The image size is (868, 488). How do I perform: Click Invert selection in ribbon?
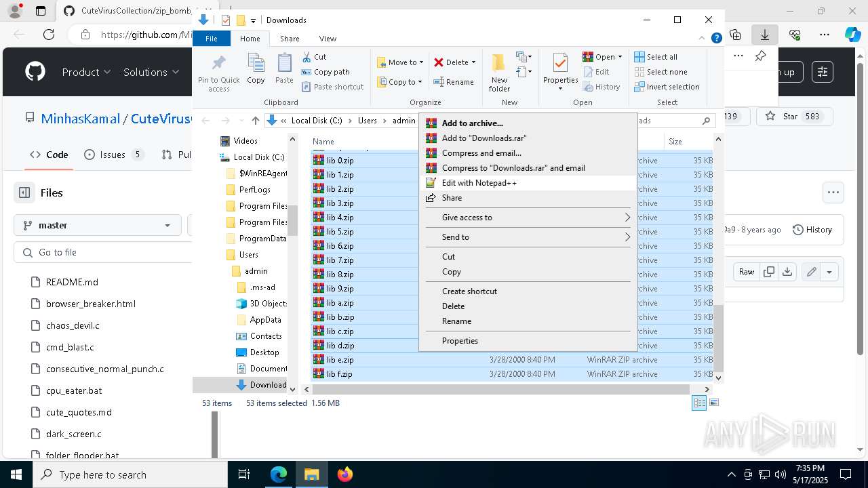(667, 87)
